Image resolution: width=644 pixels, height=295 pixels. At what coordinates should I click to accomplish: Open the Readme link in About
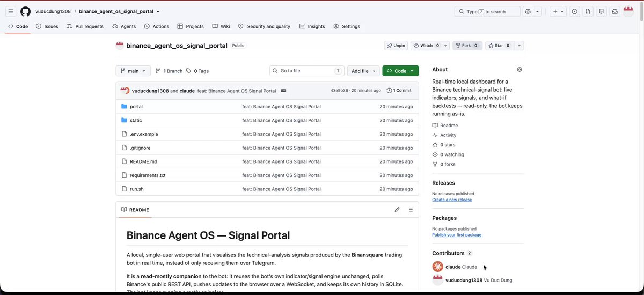445,126
